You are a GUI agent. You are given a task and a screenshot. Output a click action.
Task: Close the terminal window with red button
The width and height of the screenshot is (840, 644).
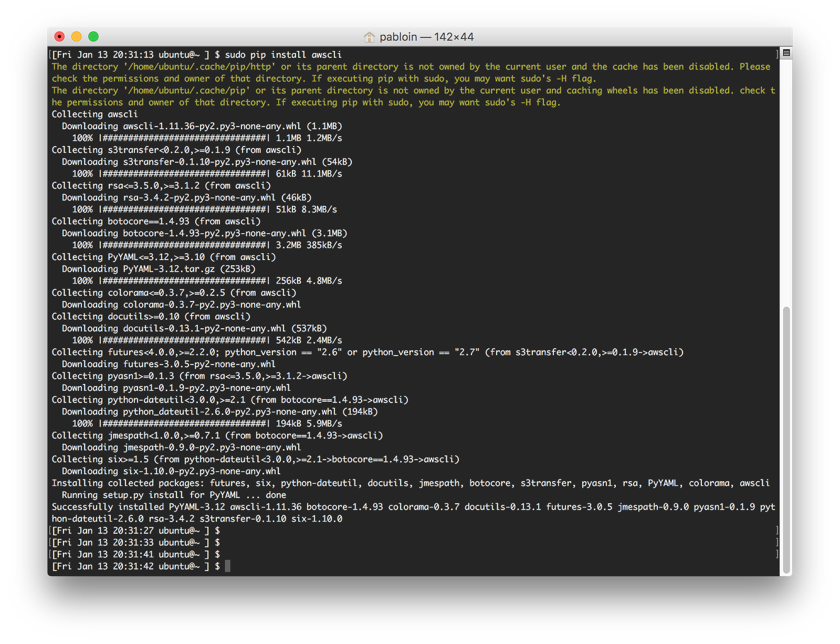coord(60,36)
